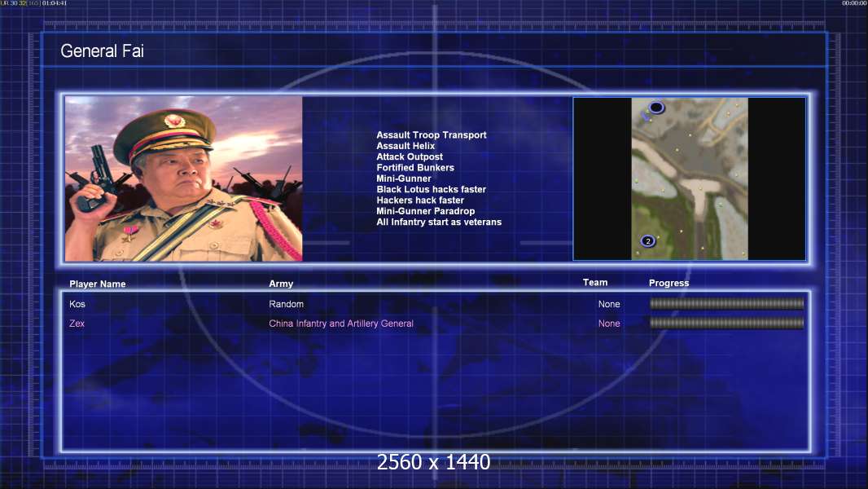868x489 pixels.
Task: Click the 00:00:00 timer at top right
Action: coord(854,3)
